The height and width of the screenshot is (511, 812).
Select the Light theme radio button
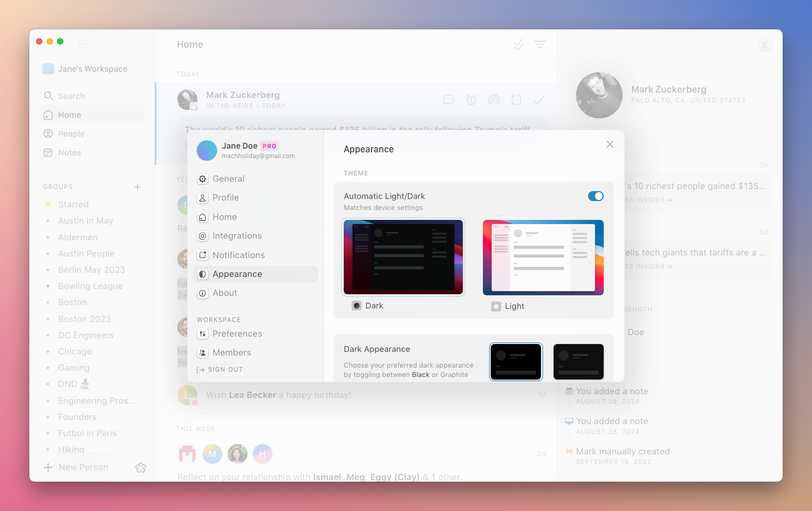496,306
